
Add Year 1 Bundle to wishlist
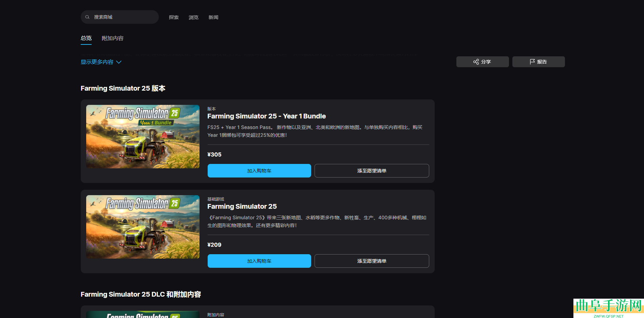(x=372, y=171)
